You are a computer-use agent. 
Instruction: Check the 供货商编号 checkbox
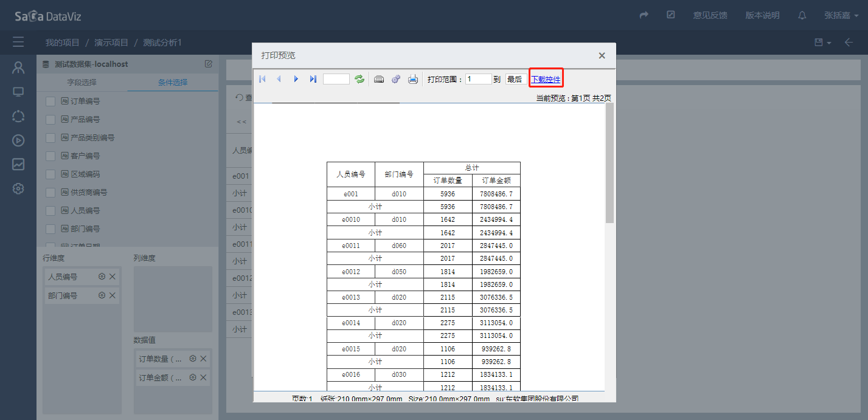[x=50, y=193]
